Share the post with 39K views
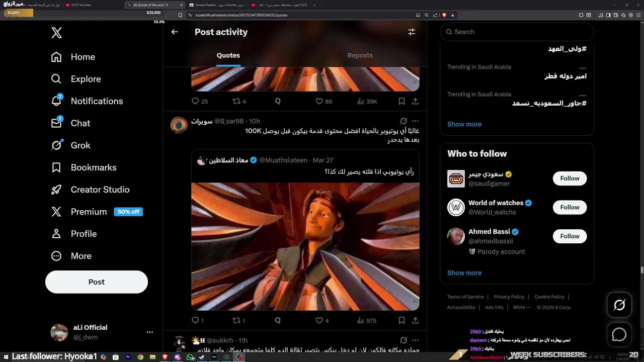Screen dimensions: 644x362 [415, 101]
